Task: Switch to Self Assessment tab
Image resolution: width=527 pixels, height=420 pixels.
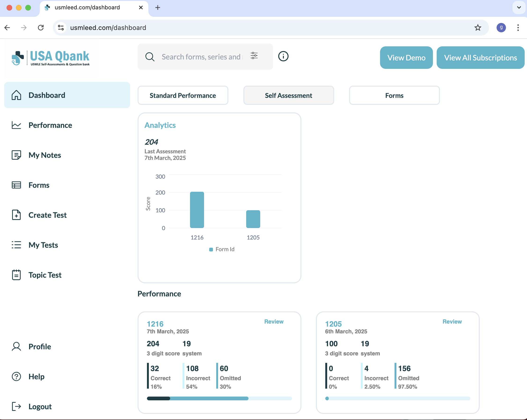Action: point(289,95)
